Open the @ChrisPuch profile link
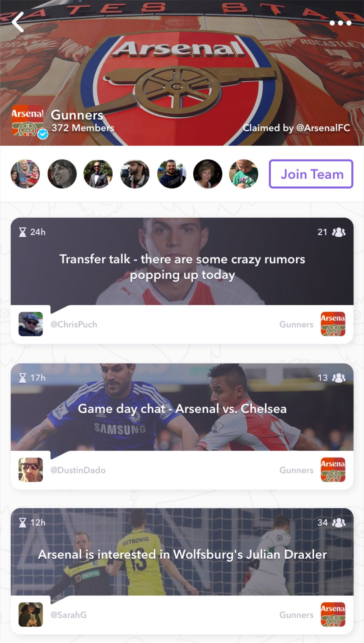Viewport: 364px width, 643px height. (x=74, y=325)
